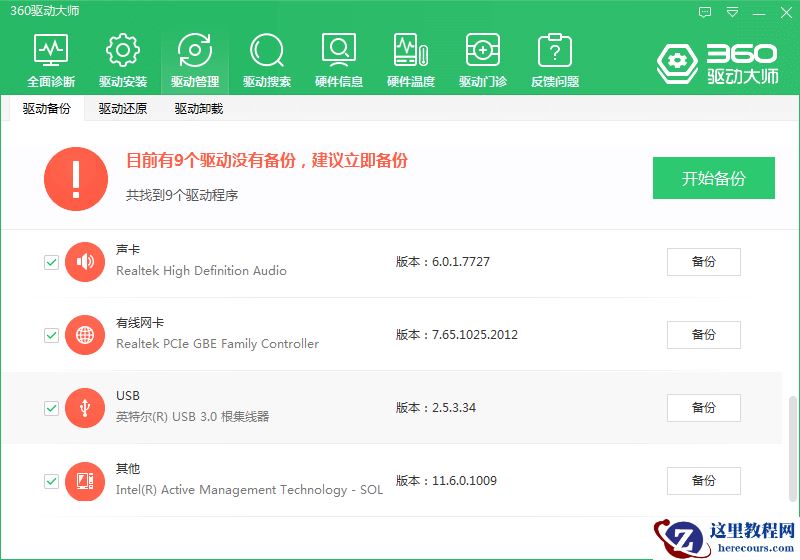Open the 驱动门诊 clinic icon
This screenshot has width=800, height=560.
click(x=483, y=60)
